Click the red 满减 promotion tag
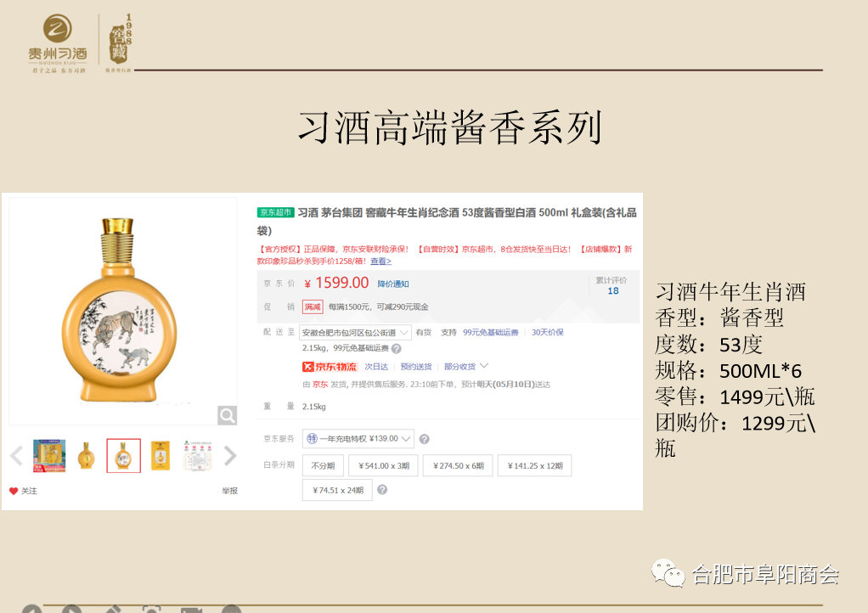Screen dimensions: 868x613 [313, 306]
